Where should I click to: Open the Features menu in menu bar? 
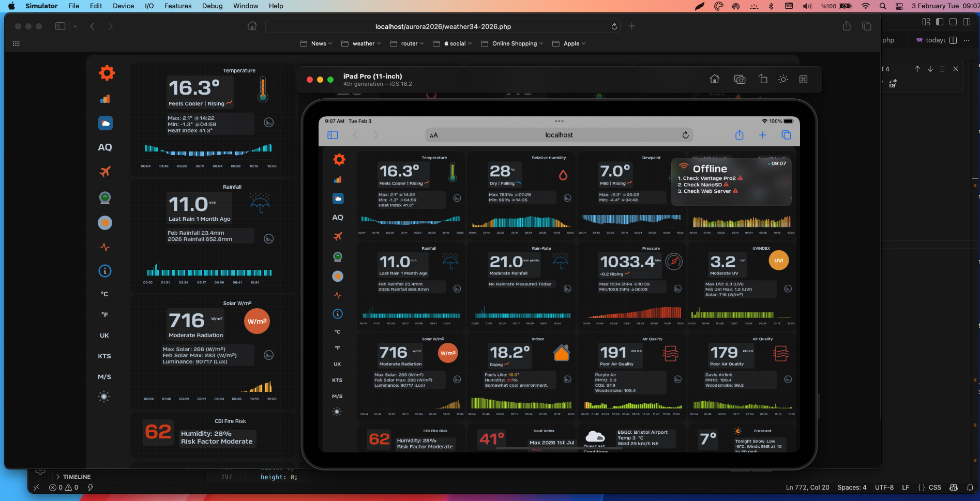pos(177,6)
